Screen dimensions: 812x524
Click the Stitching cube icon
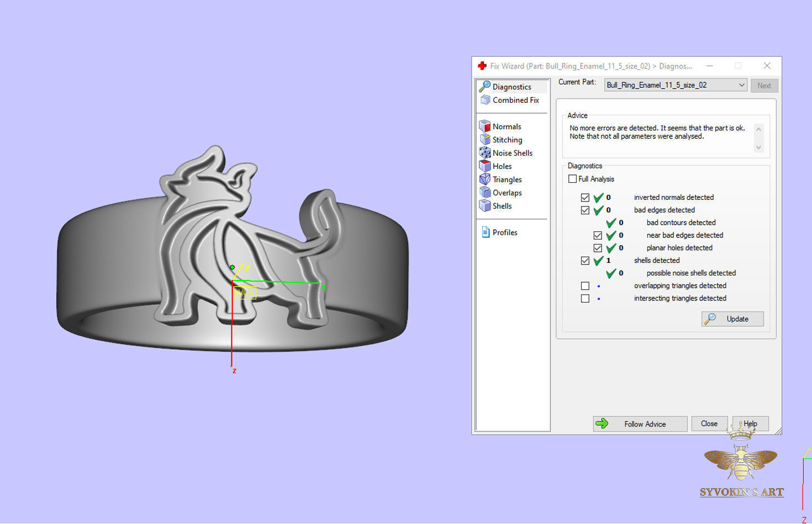pyautogui.click(x=484, y=140)
